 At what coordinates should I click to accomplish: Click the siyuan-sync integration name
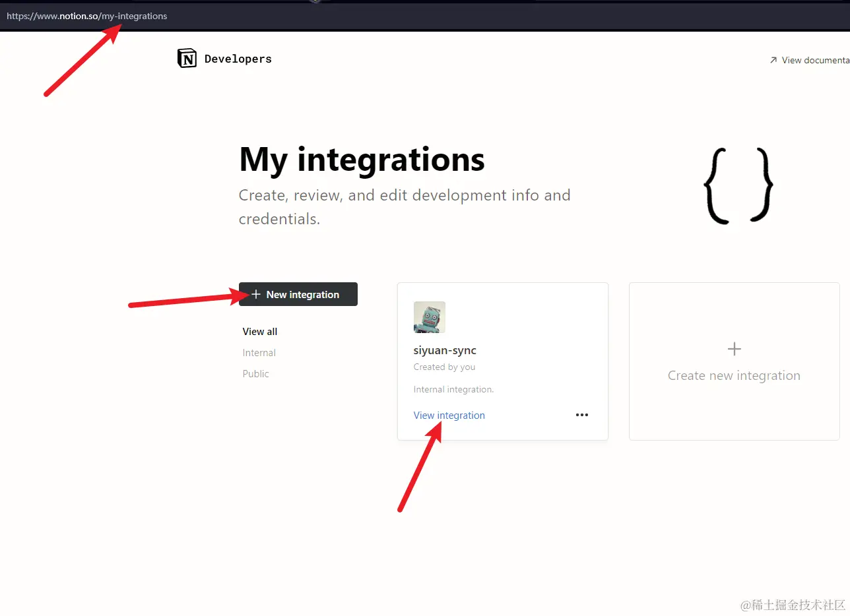(445, 350)
